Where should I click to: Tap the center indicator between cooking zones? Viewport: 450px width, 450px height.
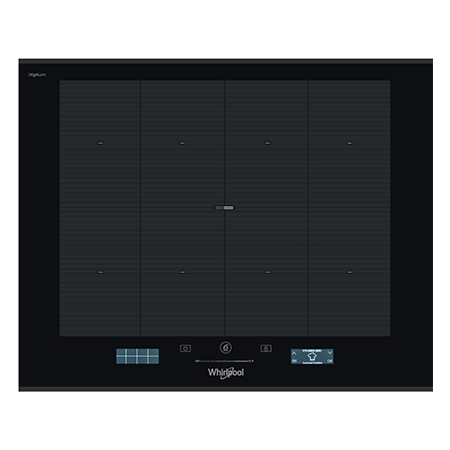(224, 208)
